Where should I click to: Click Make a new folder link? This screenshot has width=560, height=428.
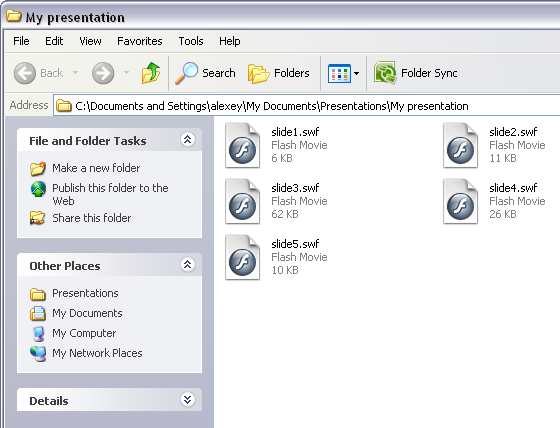tap(96, 168)
